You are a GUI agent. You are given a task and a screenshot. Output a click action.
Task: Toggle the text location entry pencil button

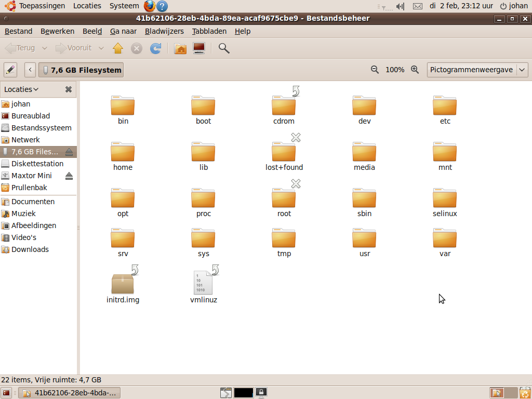point(10,70)
